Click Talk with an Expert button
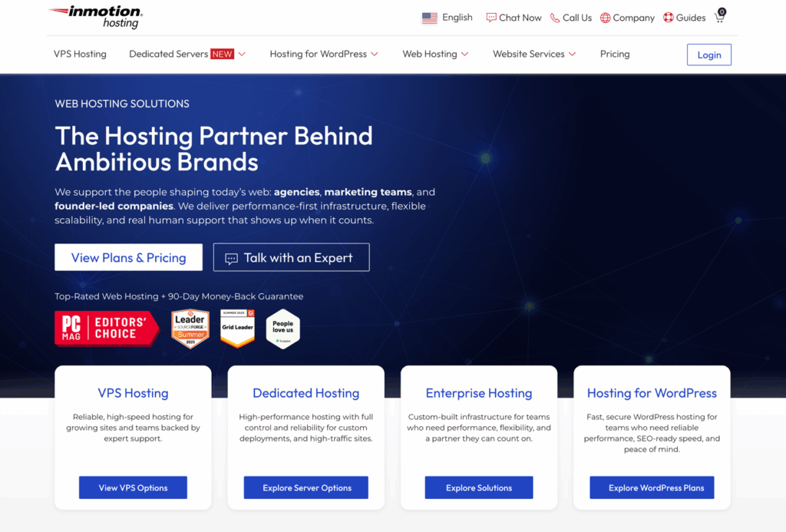Image resolution: width=786 pixels, height=532 pixels. coord(291,257)
